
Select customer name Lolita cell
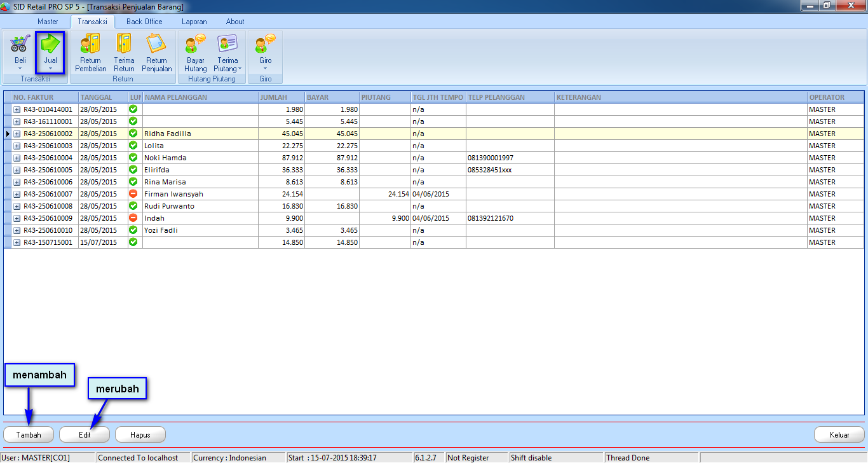200,146
